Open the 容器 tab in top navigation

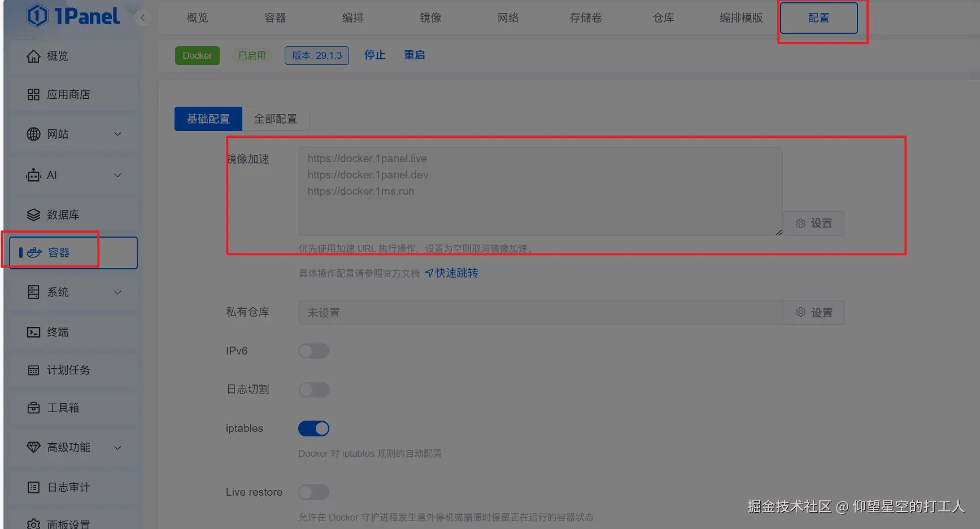pos(275,18)
